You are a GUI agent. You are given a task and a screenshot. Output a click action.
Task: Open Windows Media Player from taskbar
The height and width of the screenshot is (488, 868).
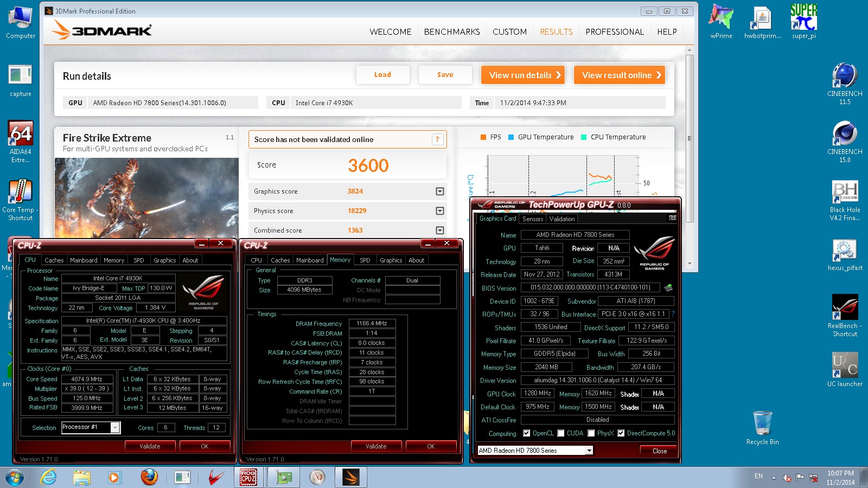click(114, 477)
